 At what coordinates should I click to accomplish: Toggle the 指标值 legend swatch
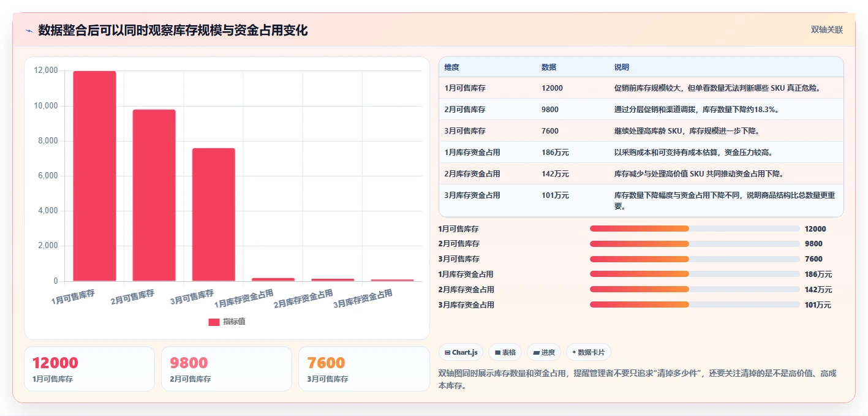coord(214,322)
